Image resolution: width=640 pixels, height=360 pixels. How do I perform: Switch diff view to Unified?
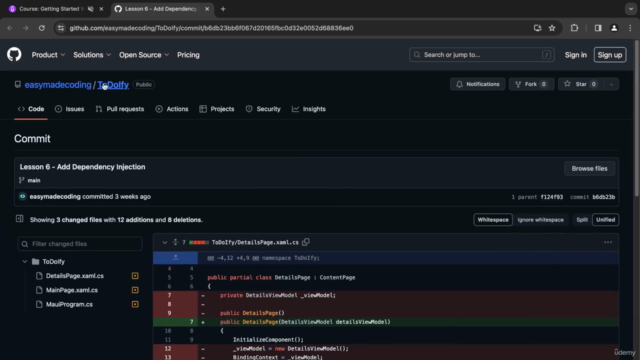pyautogui.click(x=605, y=220)
